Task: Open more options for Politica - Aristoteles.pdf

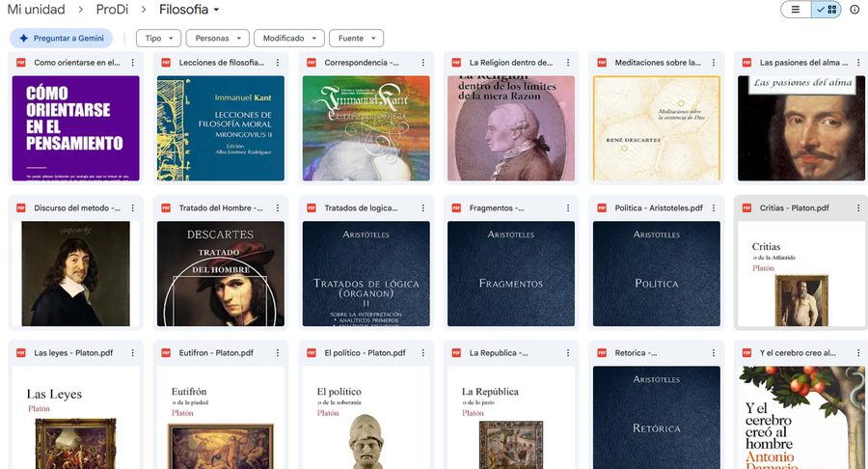Action: [x=714, y=207]
